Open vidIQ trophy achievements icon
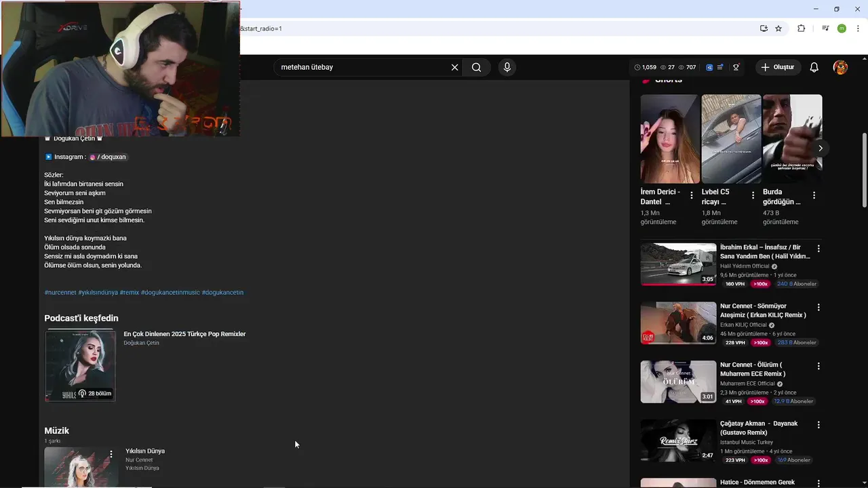 tap(736, 67)
